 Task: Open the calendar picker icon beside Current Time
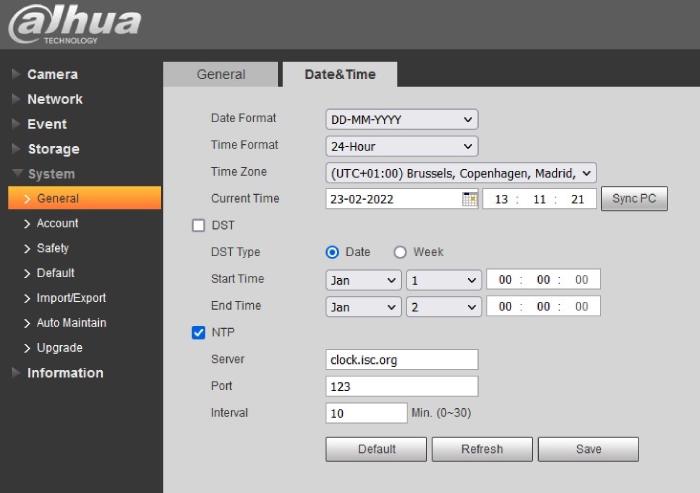click(x=469, y=199)
